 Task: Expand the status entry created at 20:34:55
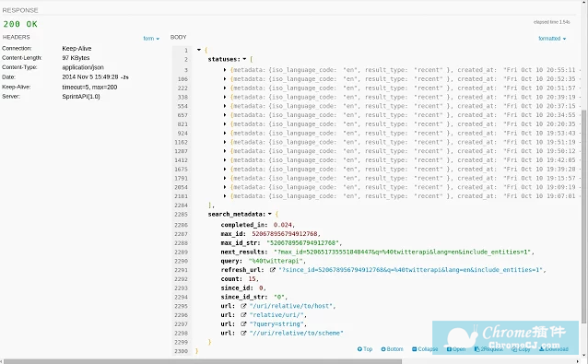[225, 114]
